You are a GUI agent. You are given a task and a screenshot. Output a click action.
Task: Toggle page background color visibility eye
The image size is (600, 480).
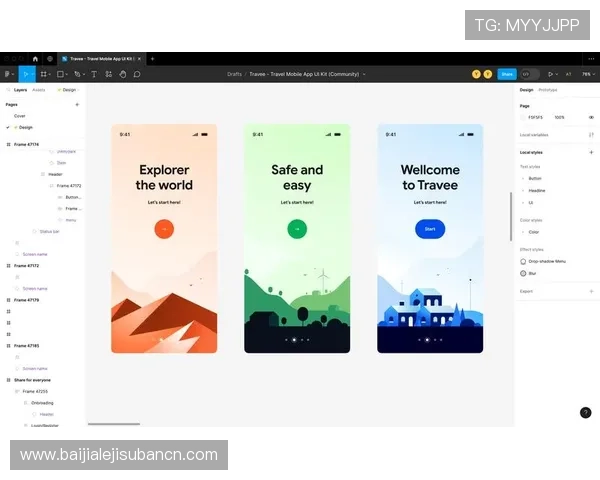[x=591, y=117]
